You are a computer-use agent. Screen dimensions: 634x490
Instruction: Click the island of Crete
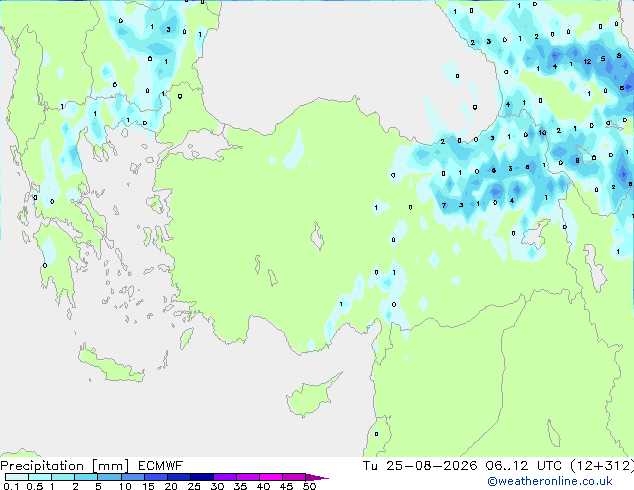coord(111,365)
